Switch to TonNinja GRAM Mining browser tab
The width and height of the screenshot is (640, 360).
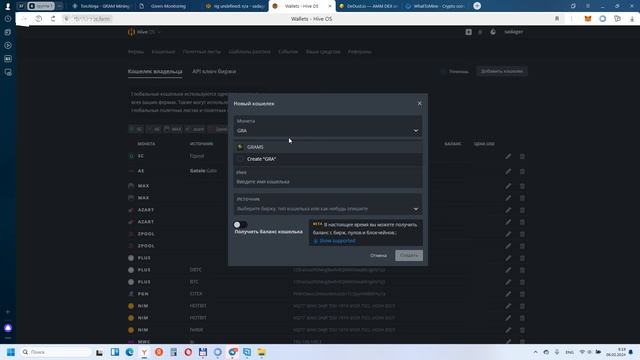(x=101, y=6)
